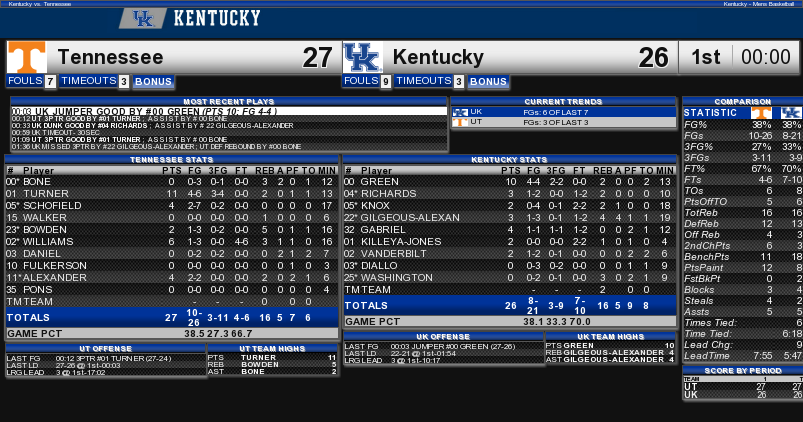Image resolution: width=803 pixels, height=422 pixels.
Task: Select the Tennessee Stats panel header
Action: click(x=172, y=160)
